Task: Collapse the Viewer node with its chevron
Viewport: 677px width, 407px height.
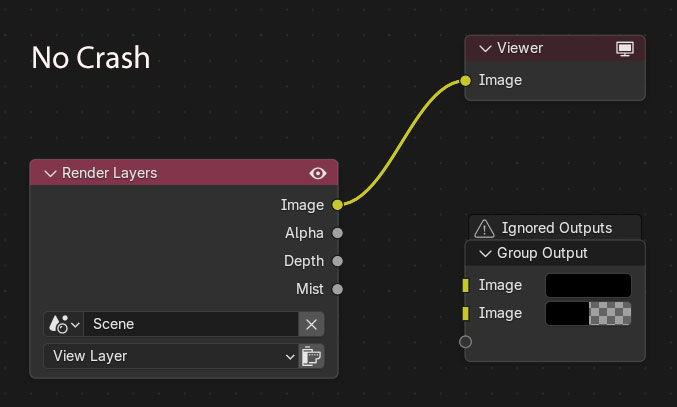Action: 485,48
